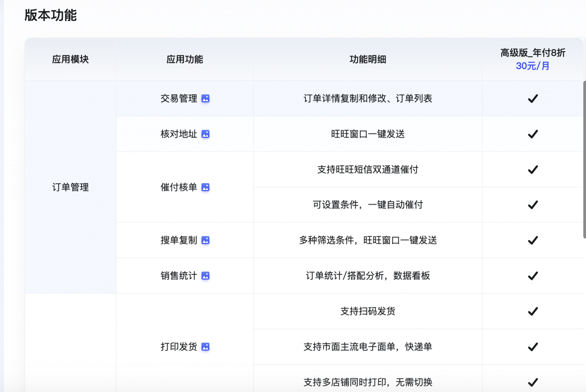Click the 应用功能 column header

pos(185,59)
